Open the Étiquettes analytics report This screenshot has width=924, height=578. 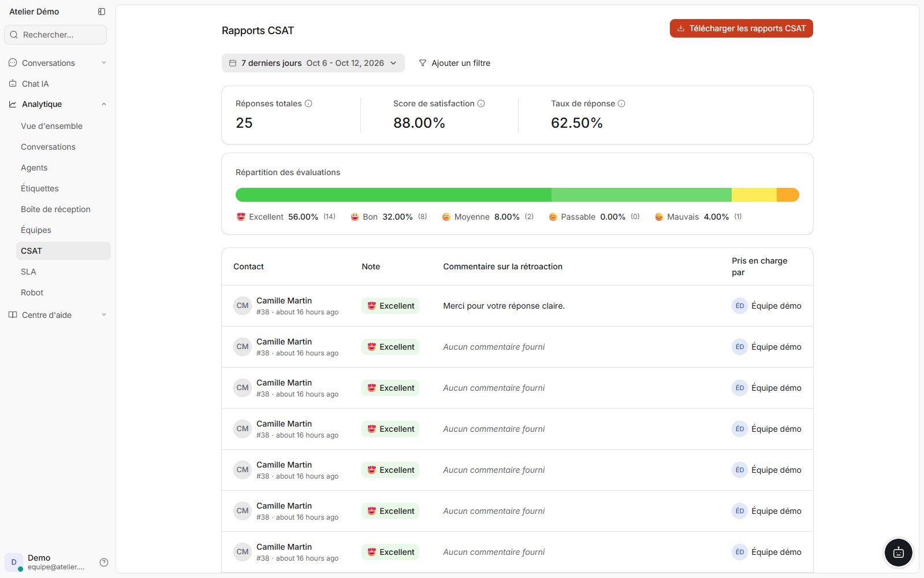point(64,188)
